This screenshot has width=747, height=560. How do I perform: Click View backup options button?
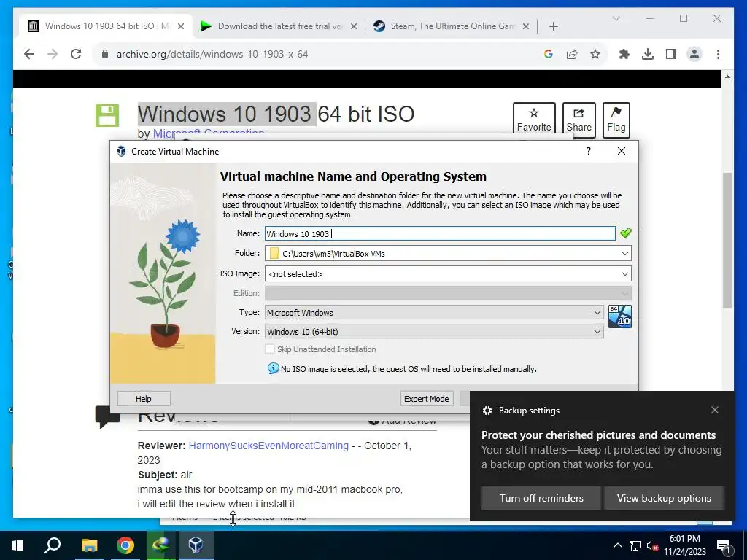(x=664, y=498)
